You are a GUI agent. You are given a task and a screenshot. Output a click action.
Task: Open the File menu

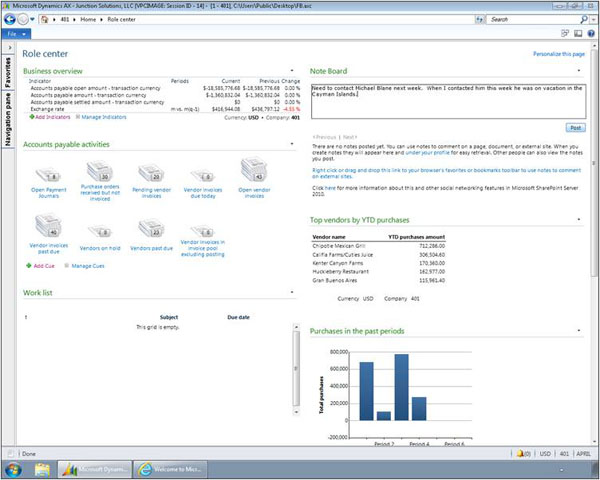(16, 34)
